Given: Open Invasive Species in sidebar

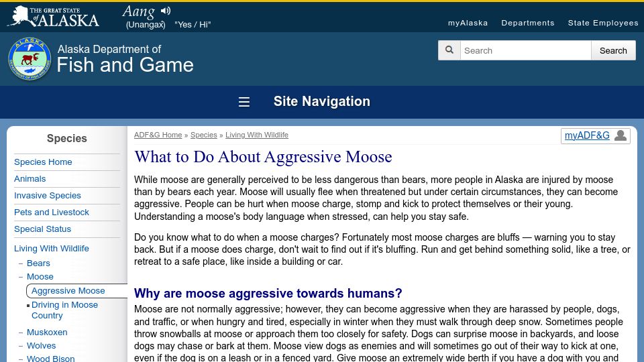Looking at the screenshot, I should [x=48, y=196].
